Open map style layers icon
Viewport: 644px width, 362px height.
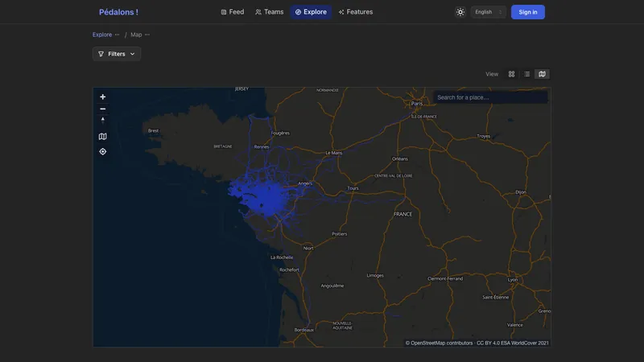103,136
